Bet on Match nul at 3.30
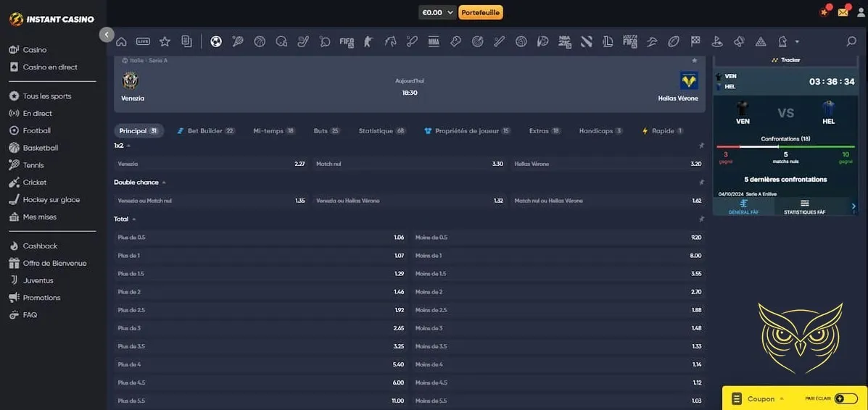The width and height of the screenshot is (868, 410). point(410,164)
